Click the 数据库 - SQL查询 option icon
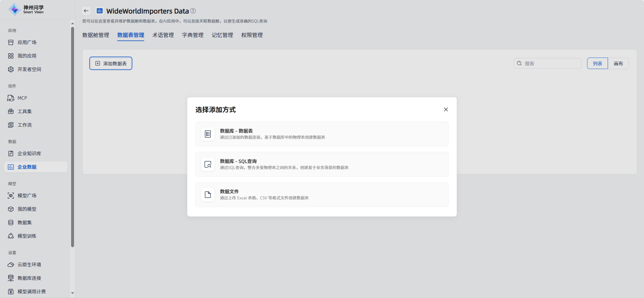This screenshot has width=644, height=298. click(x=208, y=164)
